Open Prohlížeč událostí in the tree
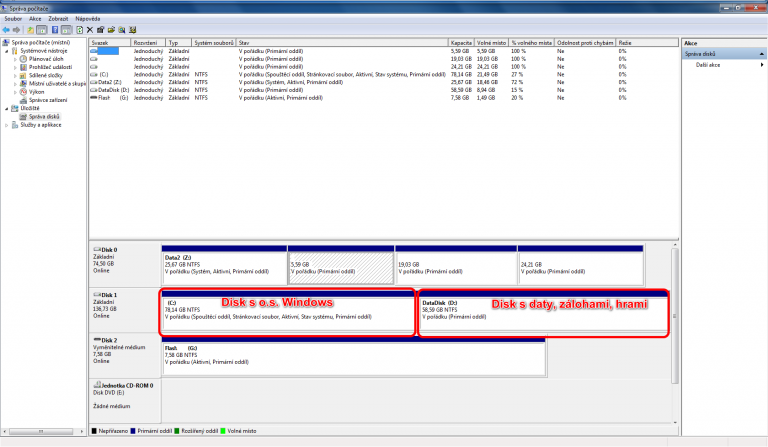This screenshot has height=447, width=768. tap(49, 66)
